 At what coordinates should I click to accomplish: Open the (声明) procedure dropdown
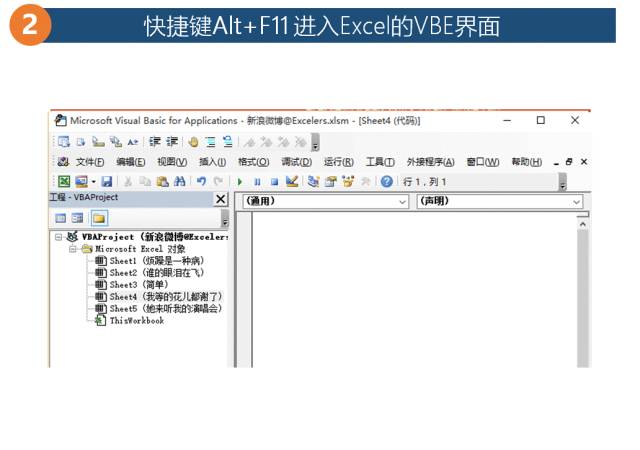click(x=500, y=201)
